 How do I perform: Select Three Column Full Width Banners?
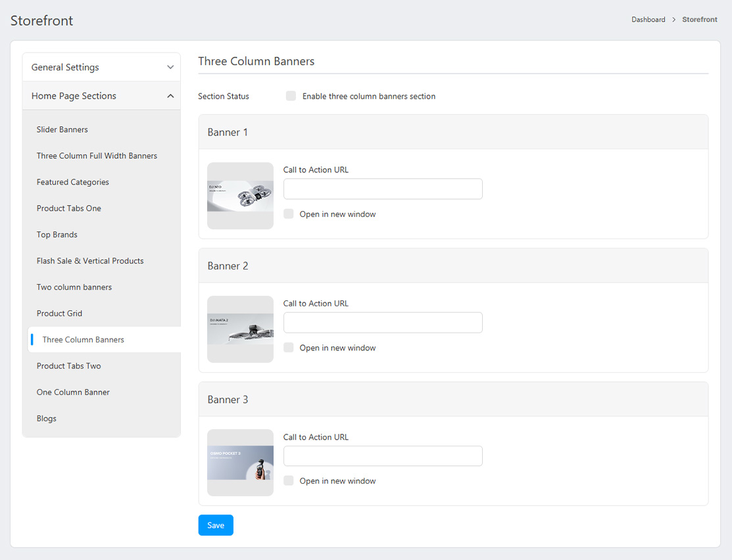tap(97, 156)
